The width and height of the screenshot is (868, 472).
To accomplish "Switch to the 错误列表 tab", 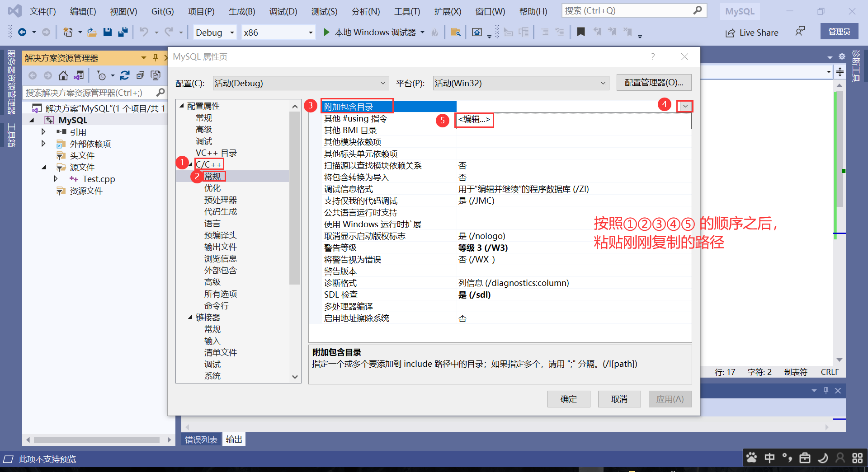I will coord(201,439).
